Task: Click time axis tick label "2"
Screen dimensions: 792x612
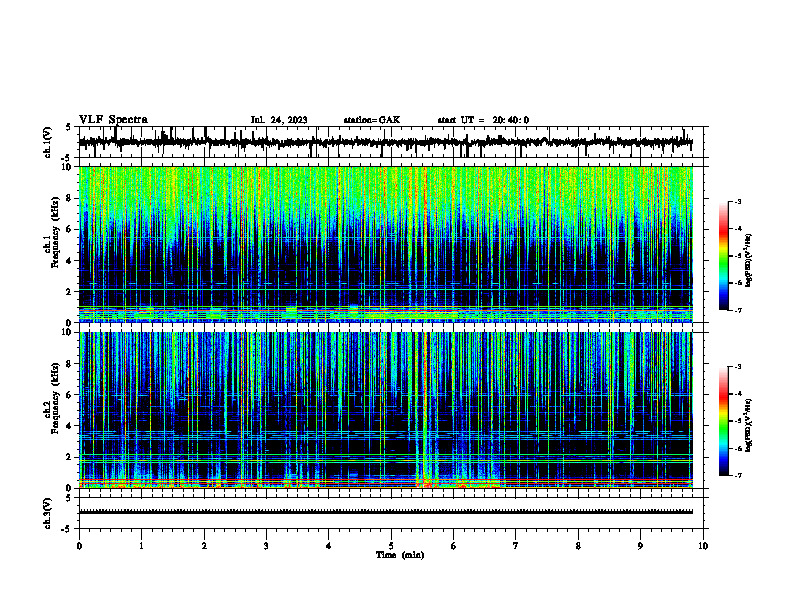Action: tap(204, 546)
